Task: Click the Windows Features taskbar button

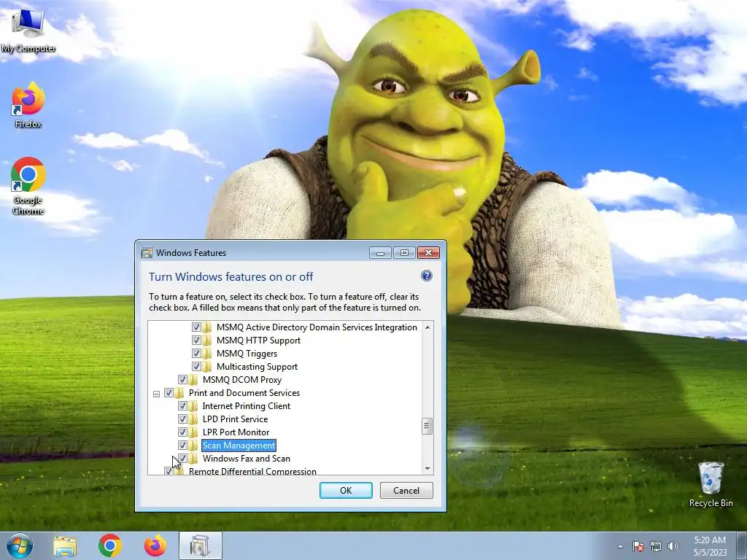Action: [201, 545]
